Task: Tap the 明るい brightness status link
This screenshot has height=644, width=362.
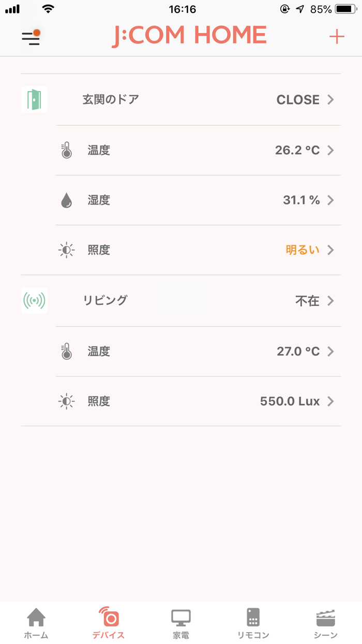Action: click(303, 250)
